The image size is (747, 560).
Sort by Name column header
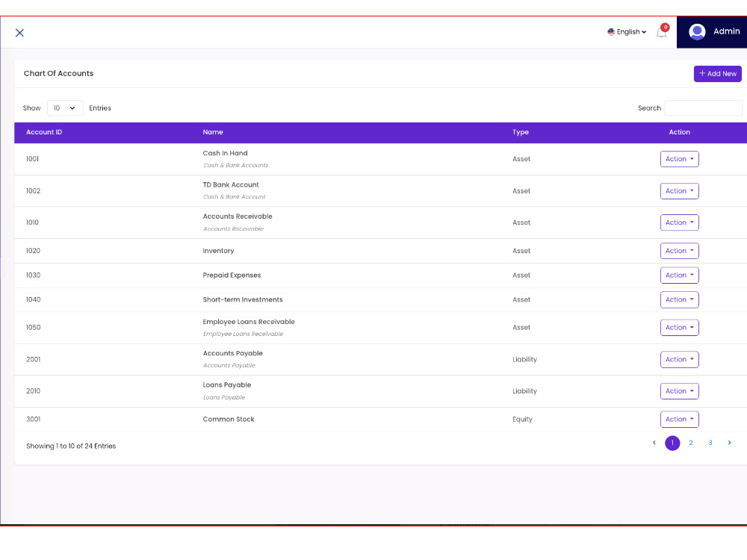pyautogui.click(x=212, y=132)
